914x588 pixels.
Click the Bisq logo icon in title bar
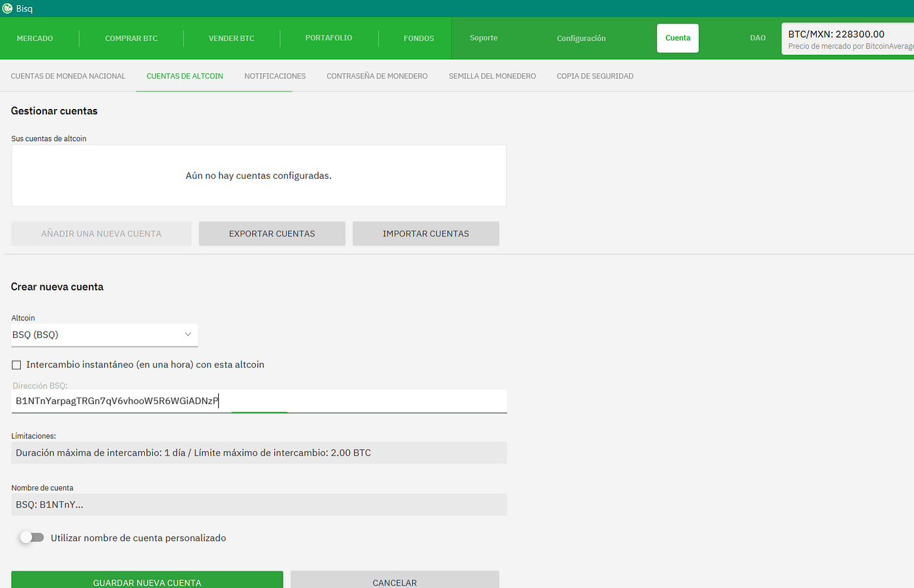coord(8,8)
